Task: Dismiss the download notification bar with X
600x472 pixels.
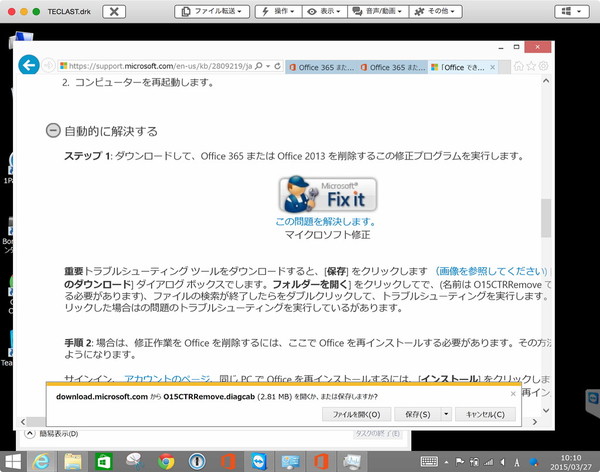Action: [x=513, y=394]
